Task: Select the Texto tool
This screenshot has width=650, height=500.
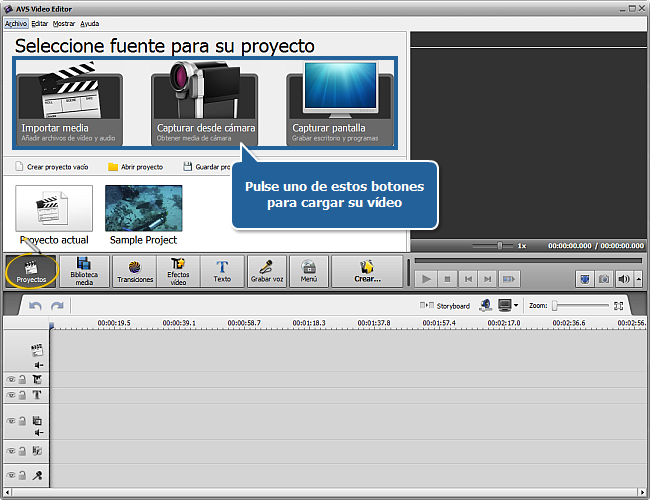Action: [221, 271]
